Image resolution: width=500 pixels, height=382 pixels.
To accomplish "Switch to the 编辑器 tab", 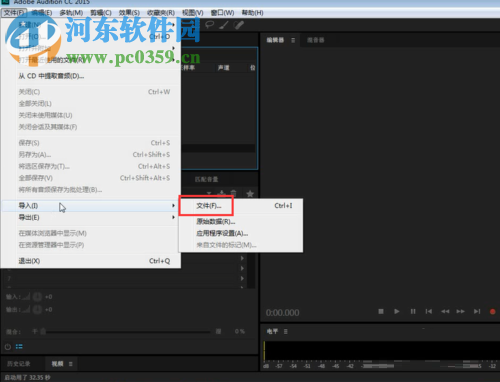I will click(275, 40).
